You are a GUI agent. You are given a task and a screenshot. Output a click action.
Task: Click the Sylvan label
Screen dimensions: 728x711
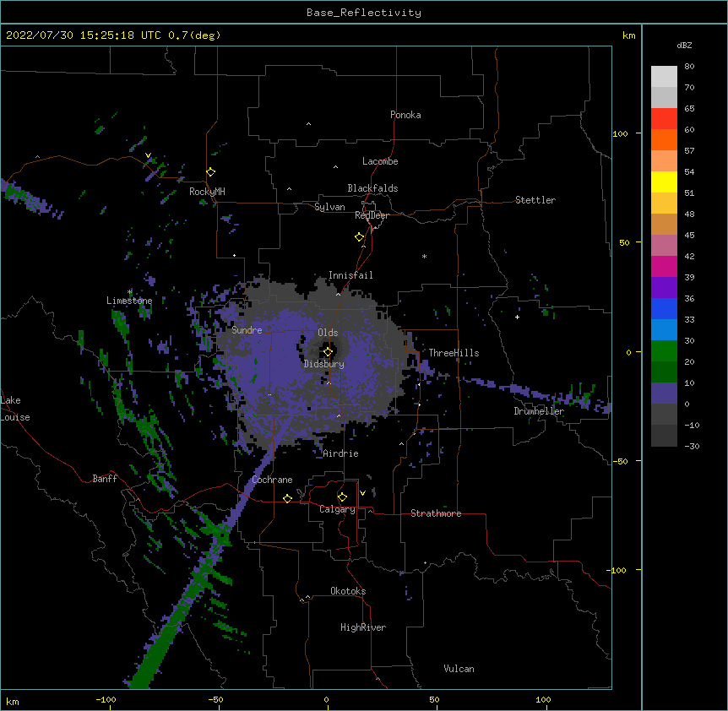[x=329, y=207]
